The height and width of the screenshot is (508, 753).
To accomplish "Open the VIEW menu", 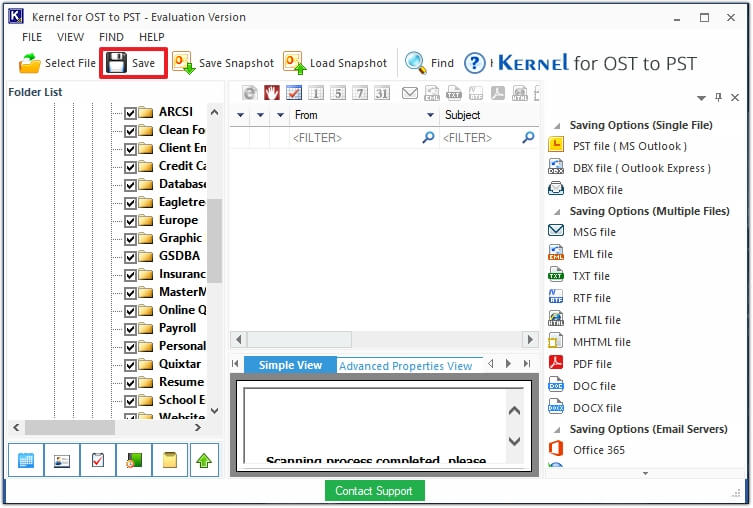I will pos(70,37).
